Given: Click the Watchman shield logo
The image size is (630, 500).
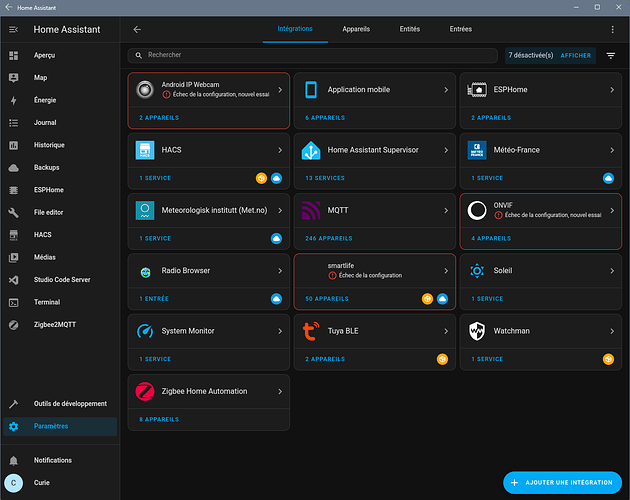Looking at the screenshot, I should pos(477,331).
